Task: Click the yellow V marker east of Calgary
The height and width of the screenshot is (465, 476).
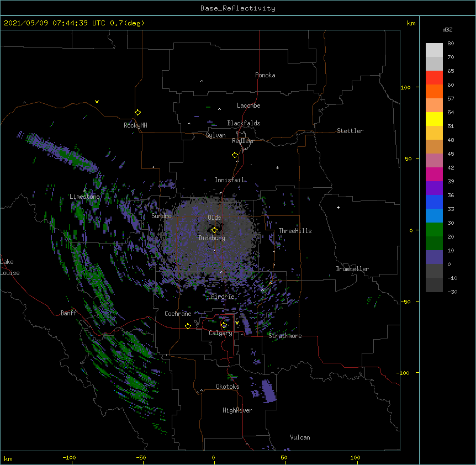Action: coord(237,323)
